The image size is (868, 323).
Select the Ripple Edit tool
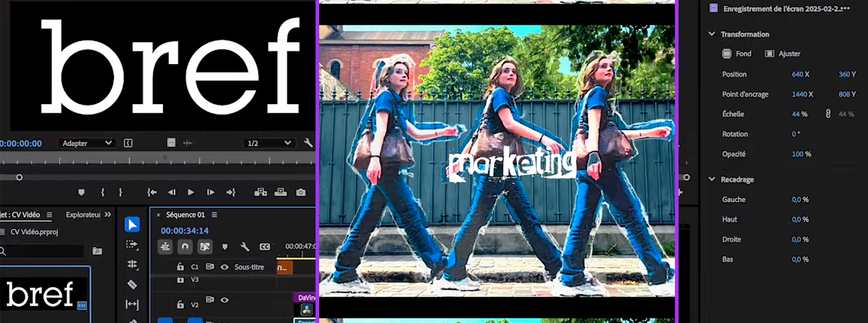(132, 264)
